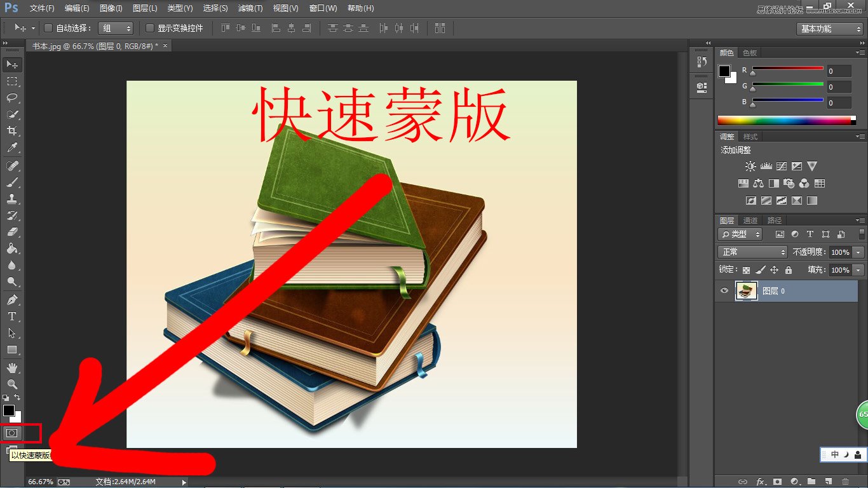This screenshot has width=868, height=488.
Task: Open the 文件(F) menu
Action: [x=42, y=8]
